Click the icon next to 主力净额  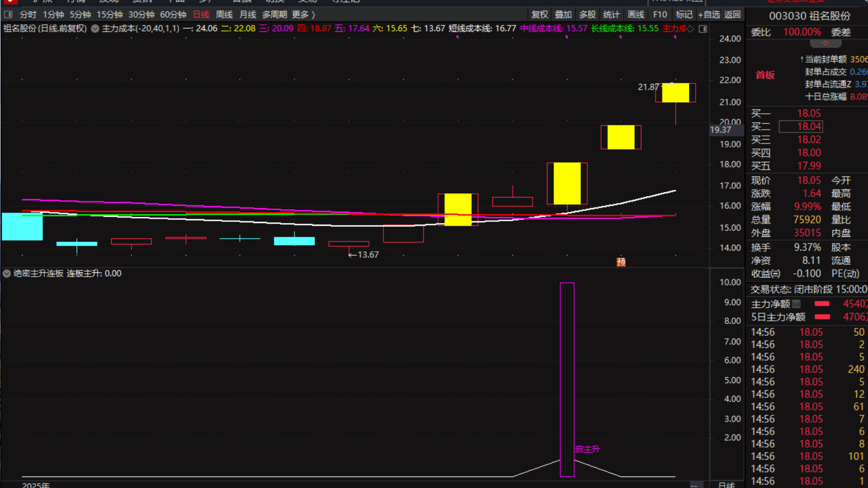pyautogui.click(x=796, y=304)
